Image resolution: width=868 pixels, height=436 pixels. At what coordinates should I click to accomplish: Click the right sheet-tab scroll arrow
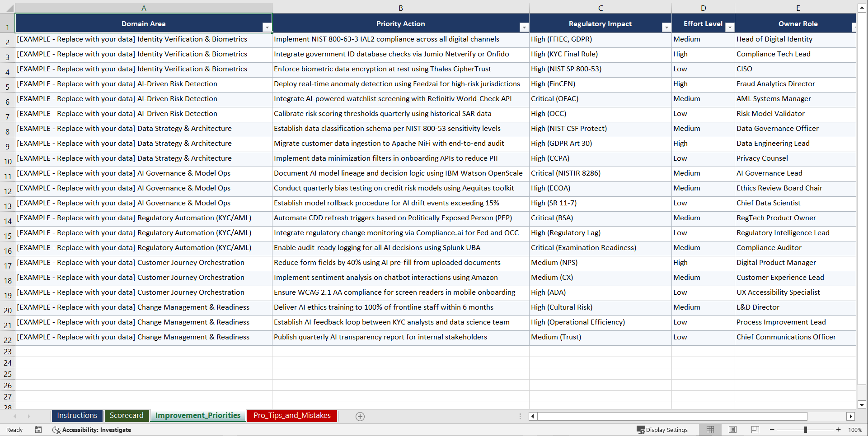pos(29,417)
